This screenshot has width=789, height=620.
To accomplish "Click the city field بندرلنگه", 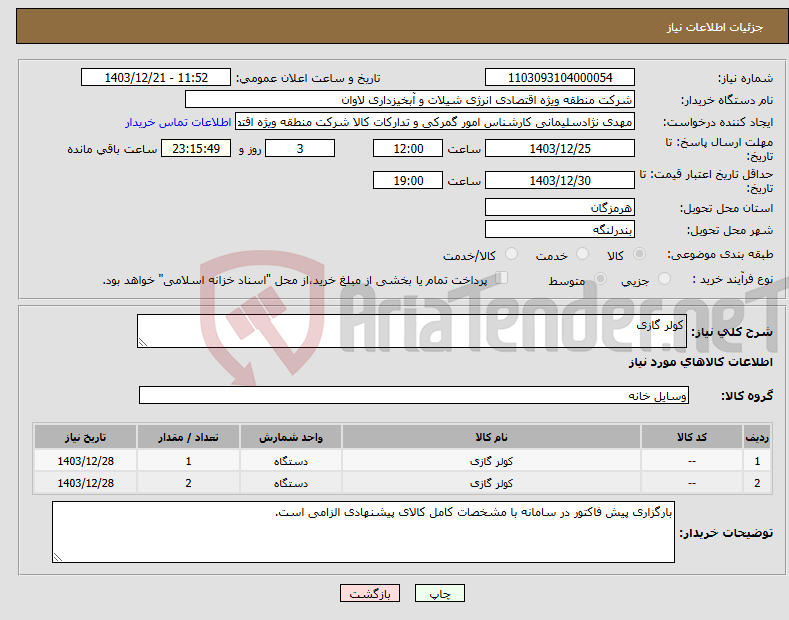I will coord(560,229).
